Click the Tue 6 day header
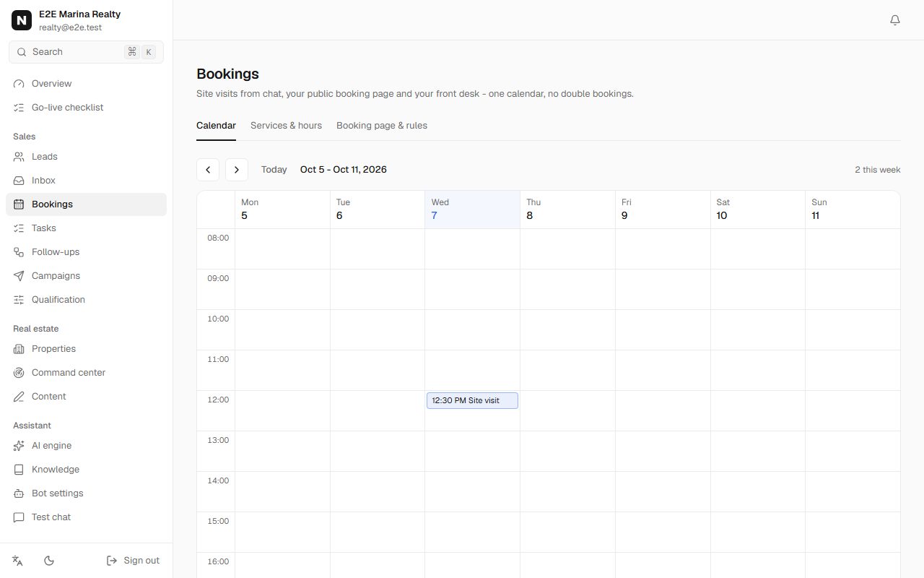This screenshot has height=578, width=924. (x=378, y=210)
